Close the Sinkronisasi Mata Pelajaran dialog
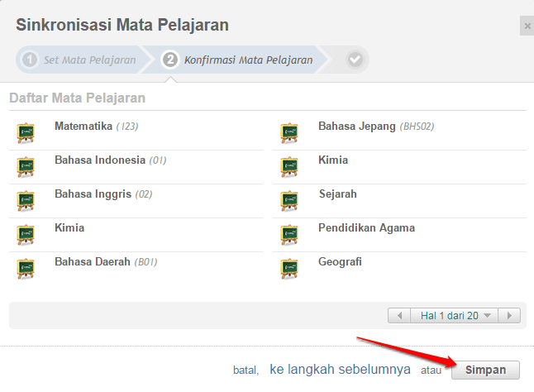 tap(527, 26)
